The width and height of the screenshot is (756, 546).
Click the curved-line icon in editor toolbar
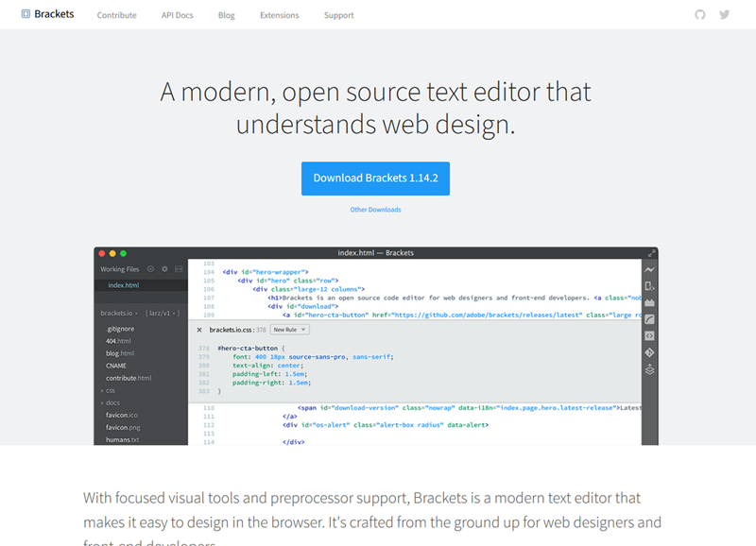pyautogui.click(x=649, y=319)
